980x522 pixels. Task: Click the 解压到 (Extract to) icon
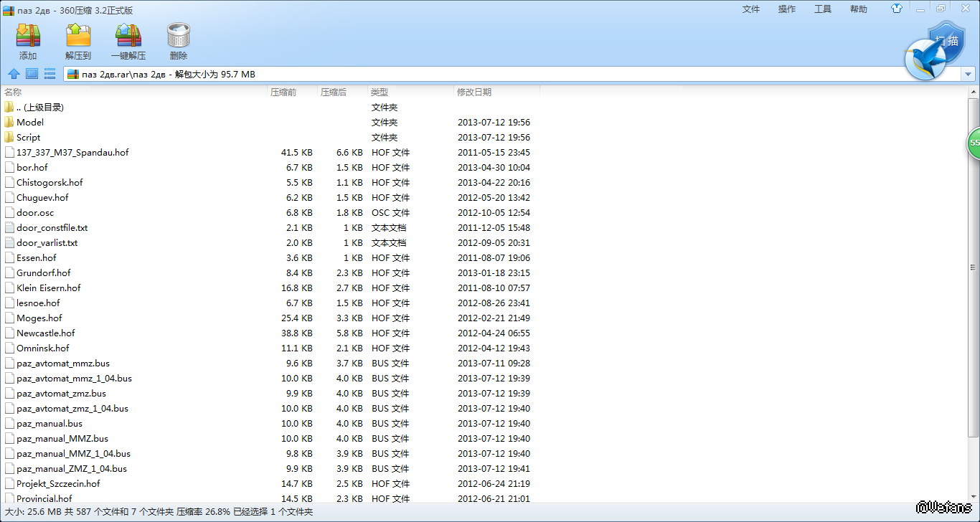[78, 42]
